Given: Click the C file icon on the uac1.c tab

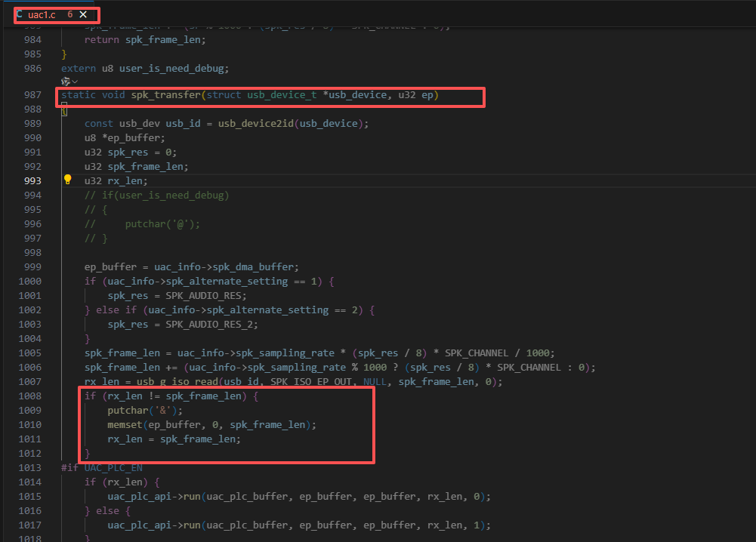Looking at the screenshot, I should coord(20,14).
